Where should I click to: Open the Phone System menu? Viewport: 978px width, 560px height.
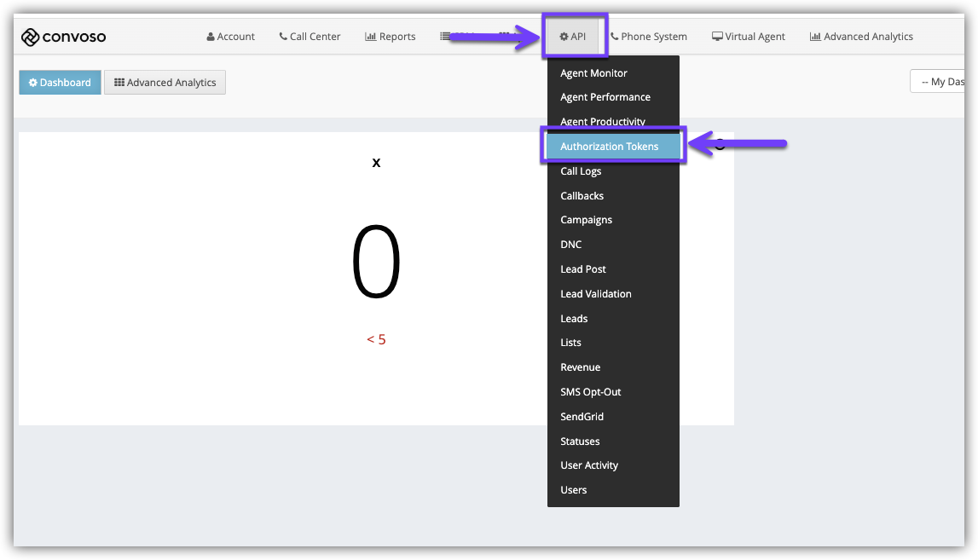(x=649, y=37)
